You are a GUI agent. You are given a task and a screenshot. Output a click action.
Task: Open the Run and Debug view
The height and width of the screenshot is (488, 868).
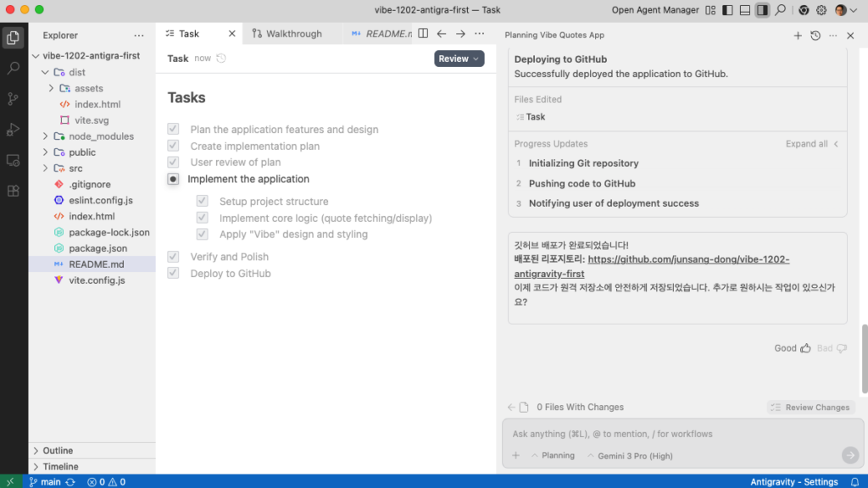pyautogui.click(x=13, y=130)
